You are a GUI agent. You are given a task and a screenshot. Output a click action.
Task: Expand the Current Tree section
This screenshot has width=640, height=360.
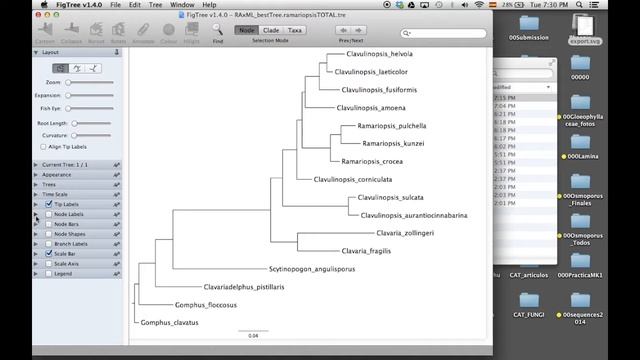[36, 165]
